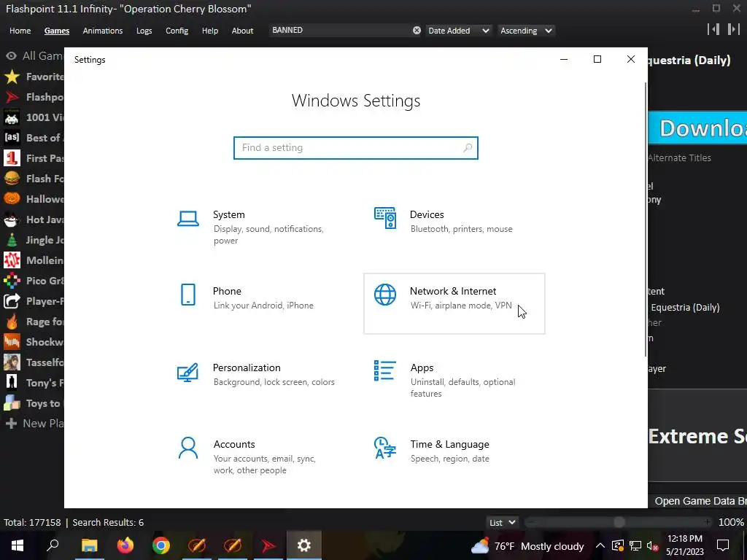The image size is (747, 560).
Task: Click Open Game Data Browser button
Action: [x=697, y=501]
